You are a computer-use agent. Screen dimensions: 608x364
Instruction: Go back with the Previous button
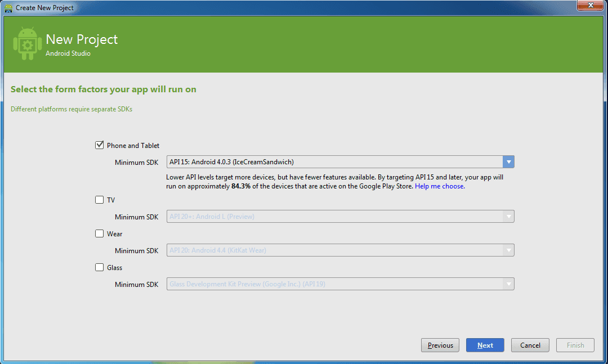tap(440, 345)
